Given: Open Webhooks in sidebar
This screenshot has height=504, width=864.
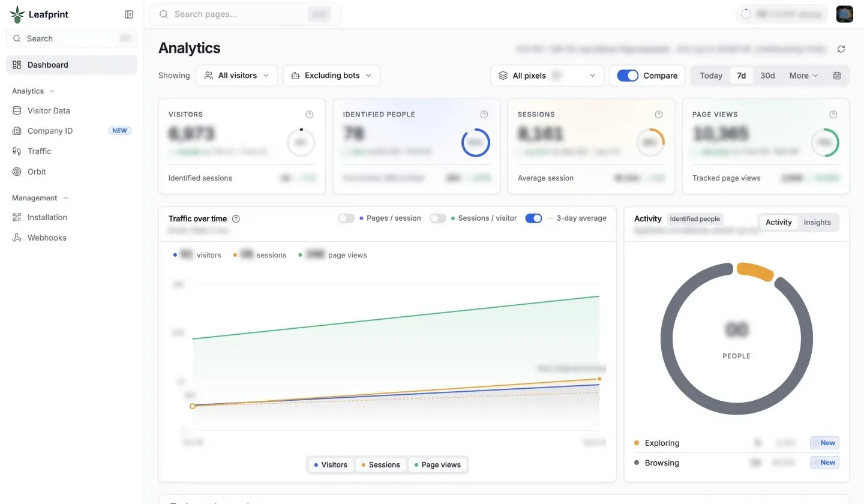Looking at the screenshot, I should [71, 238].
